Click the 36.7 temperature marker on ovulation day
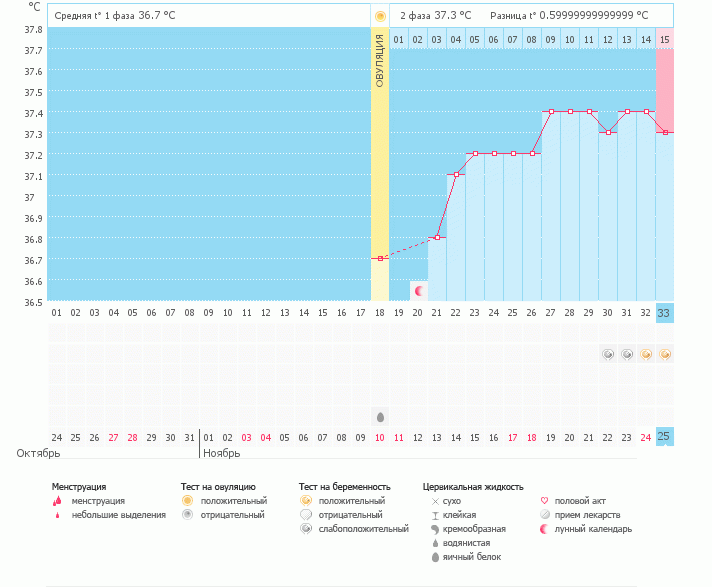This screenshot has width=712, height=587. pos(380,258)
